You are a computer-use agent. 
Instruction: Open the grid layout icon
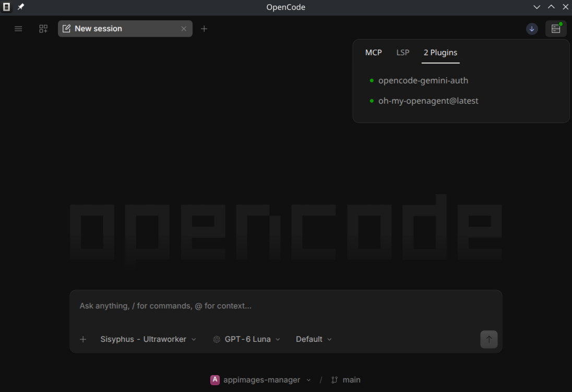(43, 29)
